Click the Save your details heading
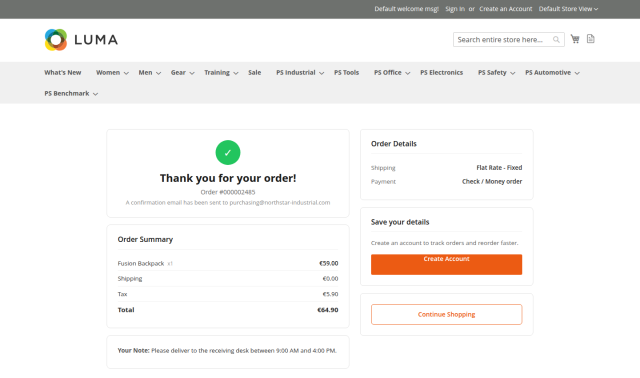640x378 pixels. tap(400, 222)
